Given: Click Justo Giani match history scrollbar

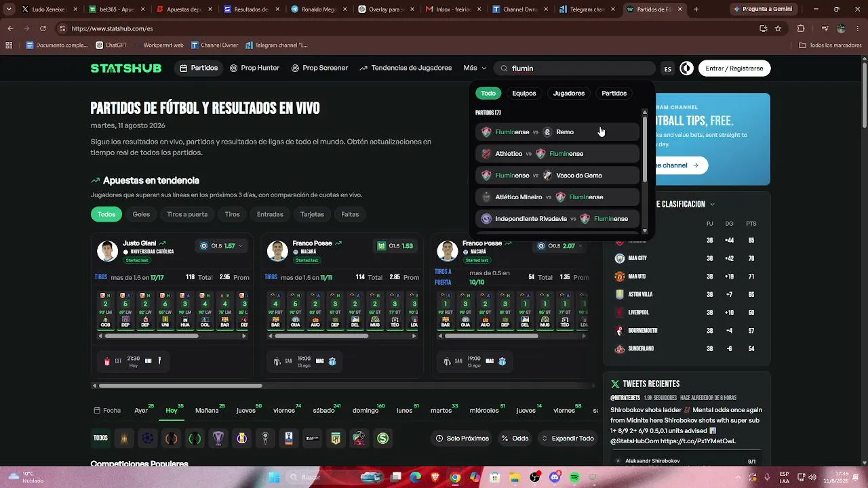Looking at the screenshot, I should [152, 335].
